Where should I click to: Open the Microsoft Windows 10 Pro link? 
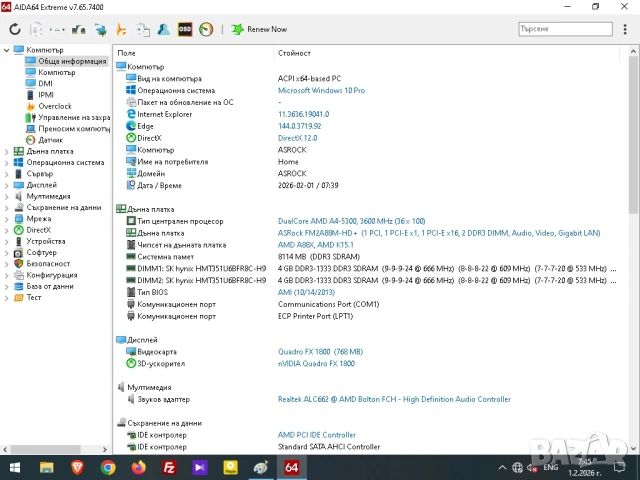coord(321,90)
